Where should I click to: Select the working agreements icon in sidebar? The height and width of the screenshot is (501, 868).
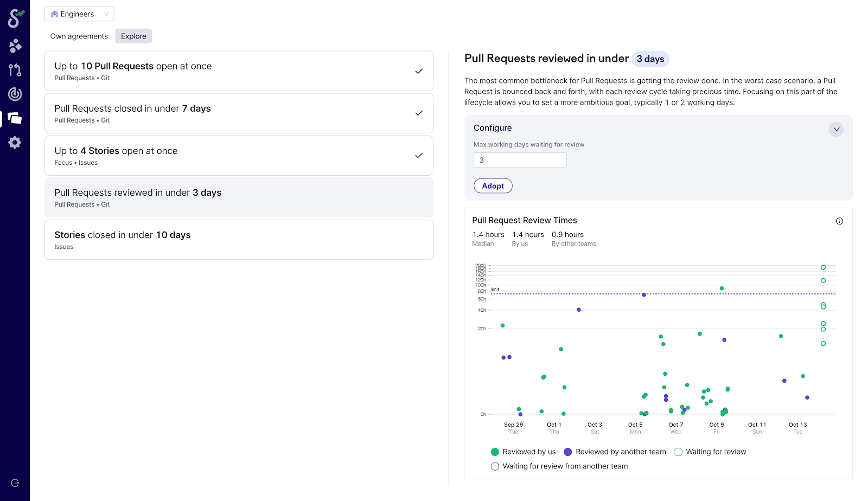coord(15,118)
